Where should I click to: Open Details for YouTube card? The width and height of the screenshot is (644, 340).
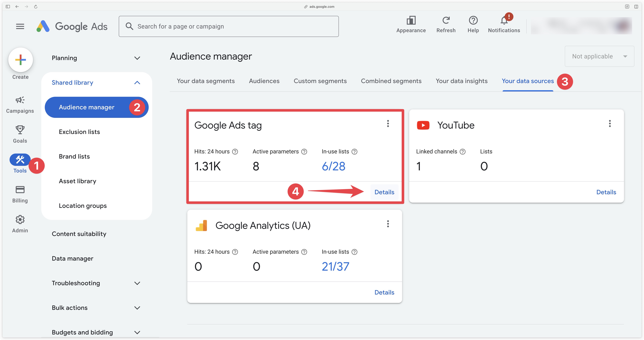point(606,192)
